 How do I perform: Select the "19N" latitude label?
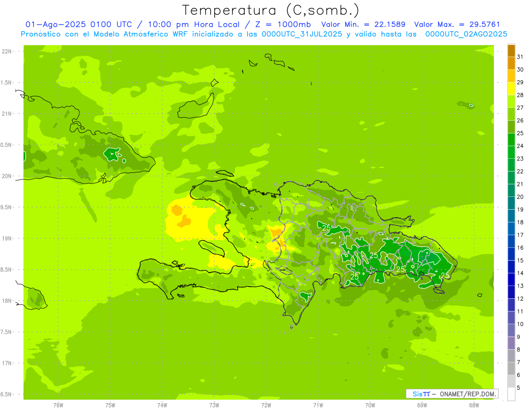7,238
